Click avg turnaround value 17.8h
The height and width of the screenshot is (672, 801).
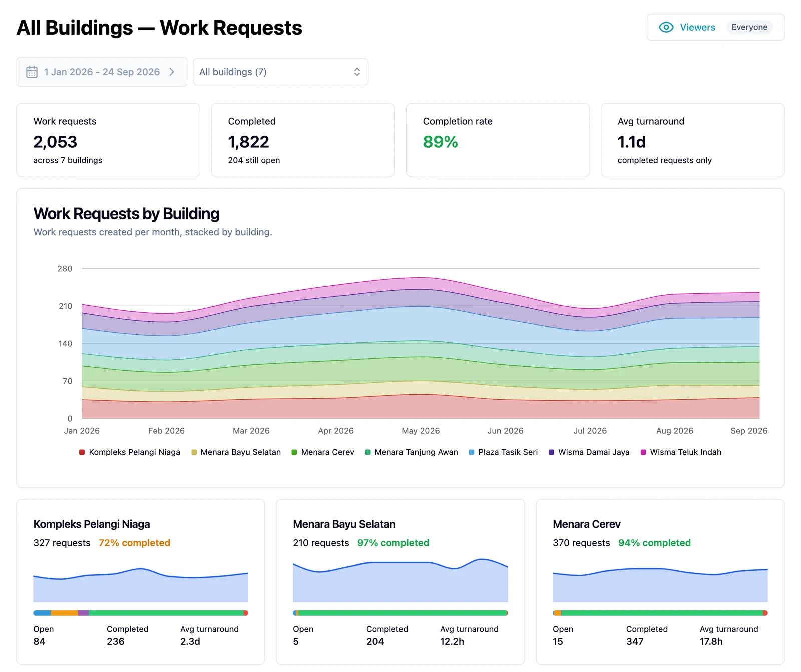click(711, 641)
